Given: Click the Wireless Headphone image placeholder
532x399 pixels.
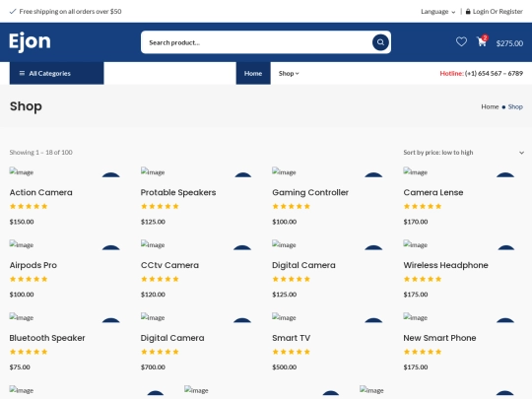Looking at the screenshot, I should (416, 244).
